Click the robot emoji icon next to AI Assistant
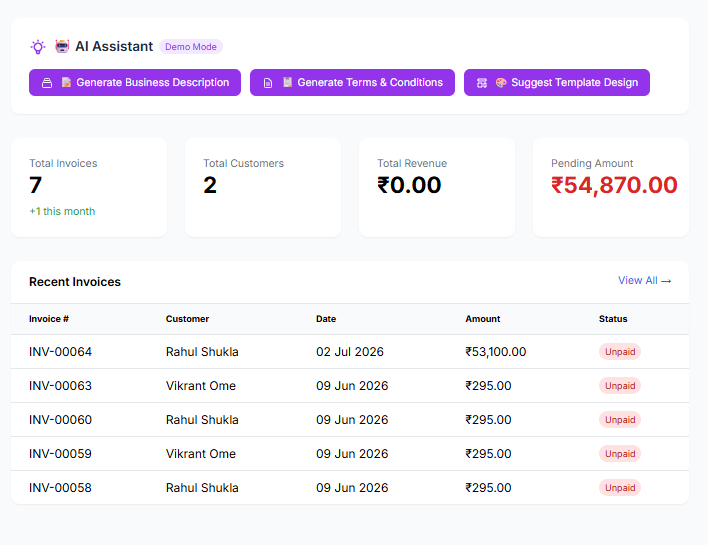 pyautogui.click(x=62, y=46)
